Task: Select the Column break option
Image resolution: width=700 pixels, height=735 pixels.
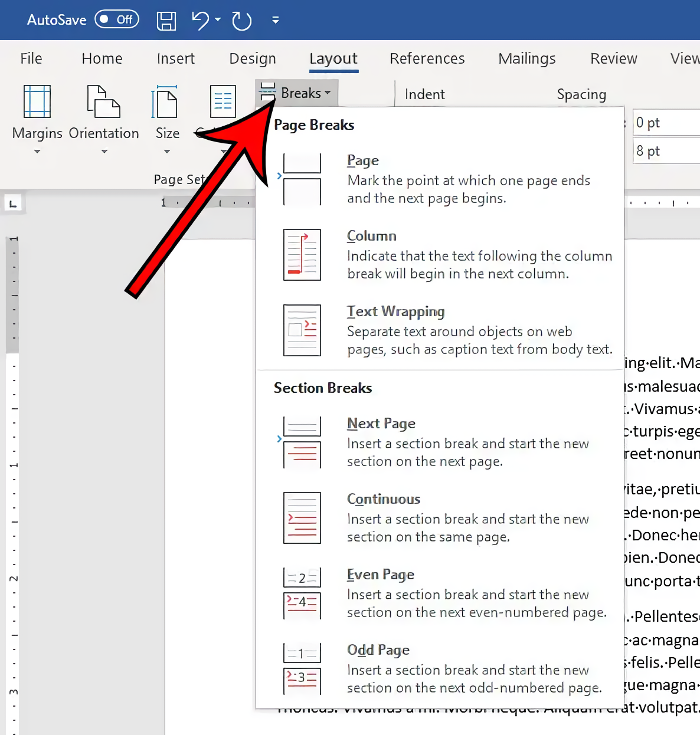Action: (371, 236)
